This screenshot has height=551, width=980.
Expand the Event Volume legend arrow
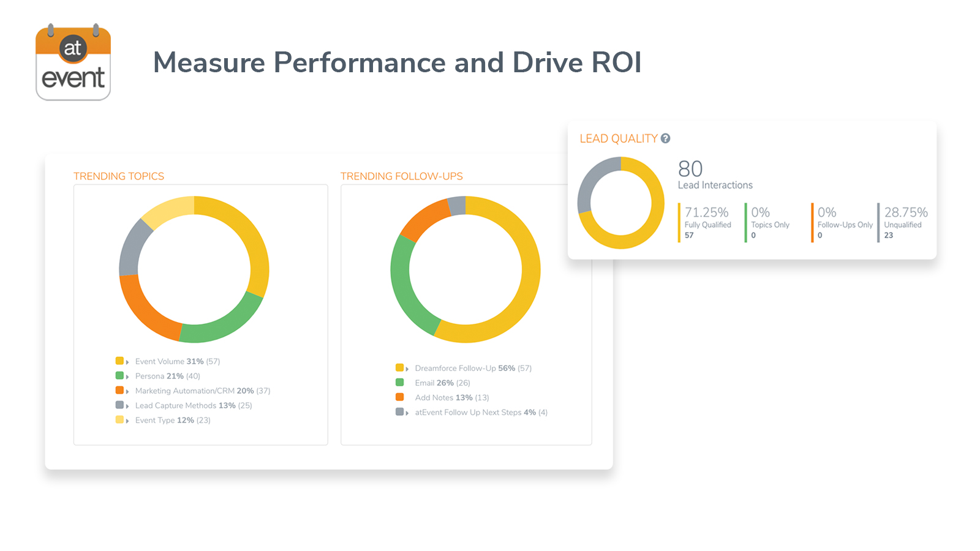pos(127,362)
